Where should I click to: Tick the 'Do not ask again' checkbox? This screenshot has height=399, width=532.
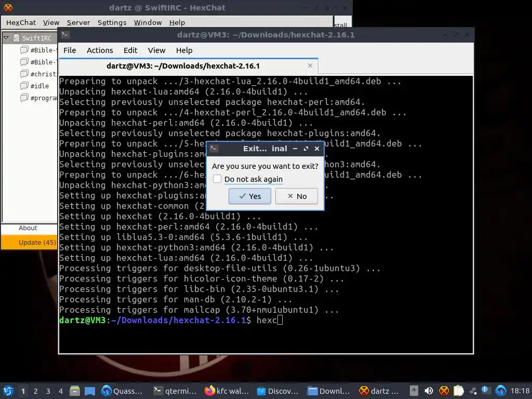point(217,179)
